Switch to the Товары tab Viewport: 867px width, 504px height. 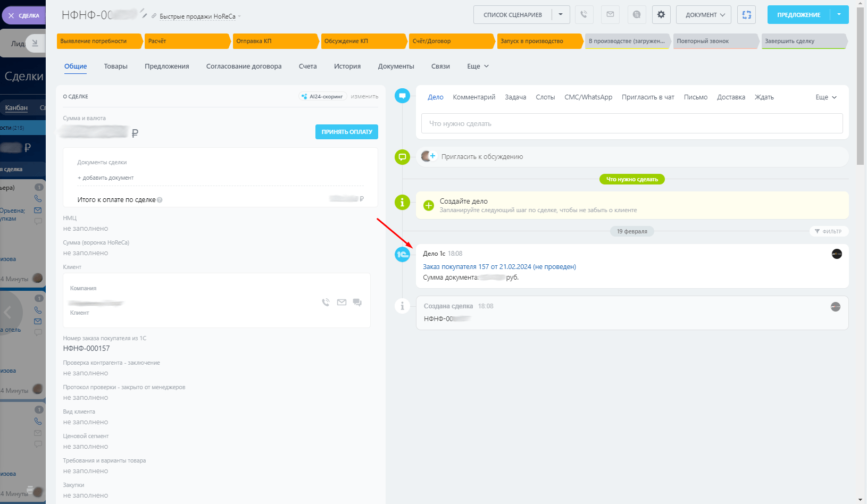point(115,66)
